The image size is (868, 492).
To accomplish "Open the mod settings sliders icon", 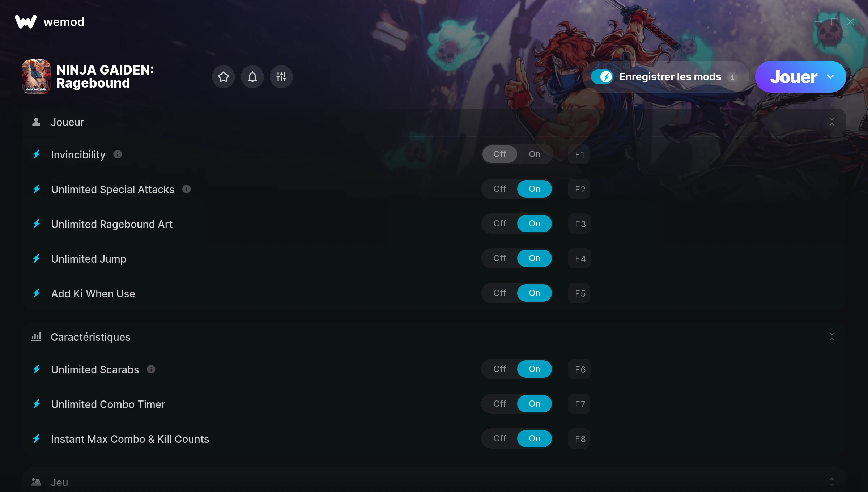I will tap(281, 77).
